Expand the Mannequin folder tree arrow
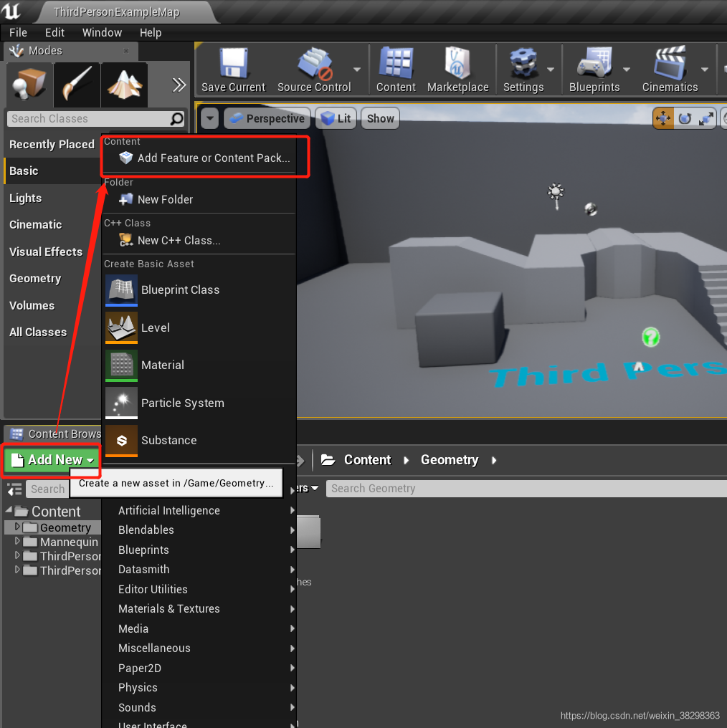This screenshot has height=728, width=727. 17,542
